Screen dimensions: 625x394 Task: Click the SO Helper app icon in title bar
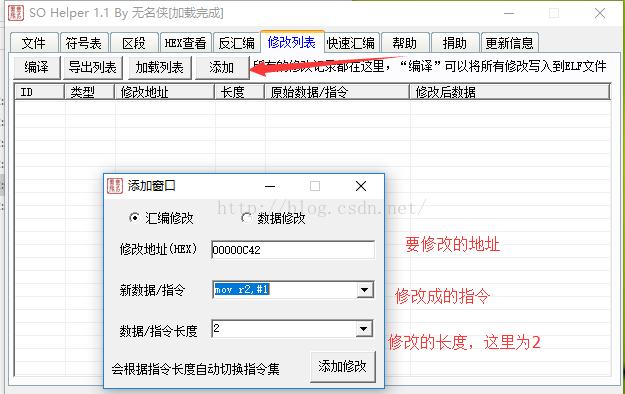click(16, 13)
